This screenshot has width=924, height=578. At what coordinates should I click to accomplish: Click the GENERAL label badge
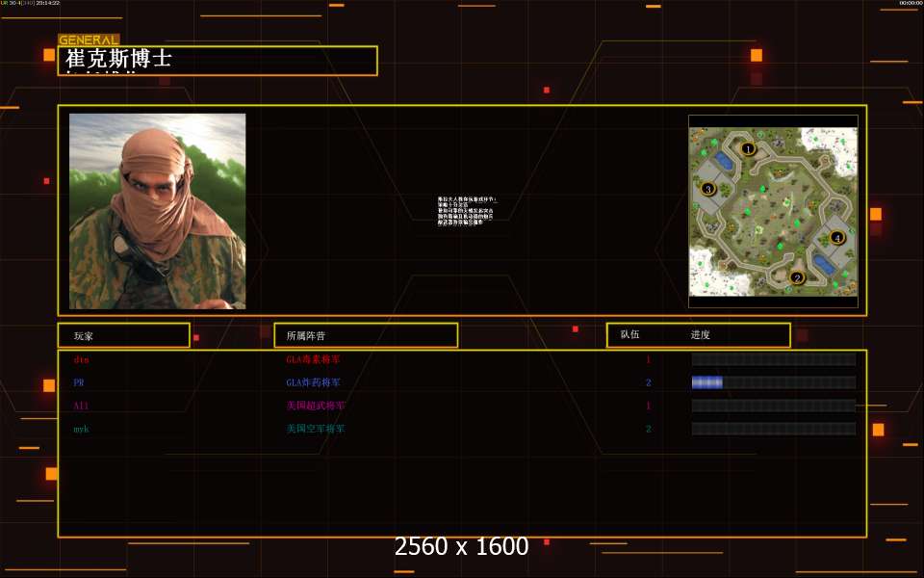pos(89,40)
